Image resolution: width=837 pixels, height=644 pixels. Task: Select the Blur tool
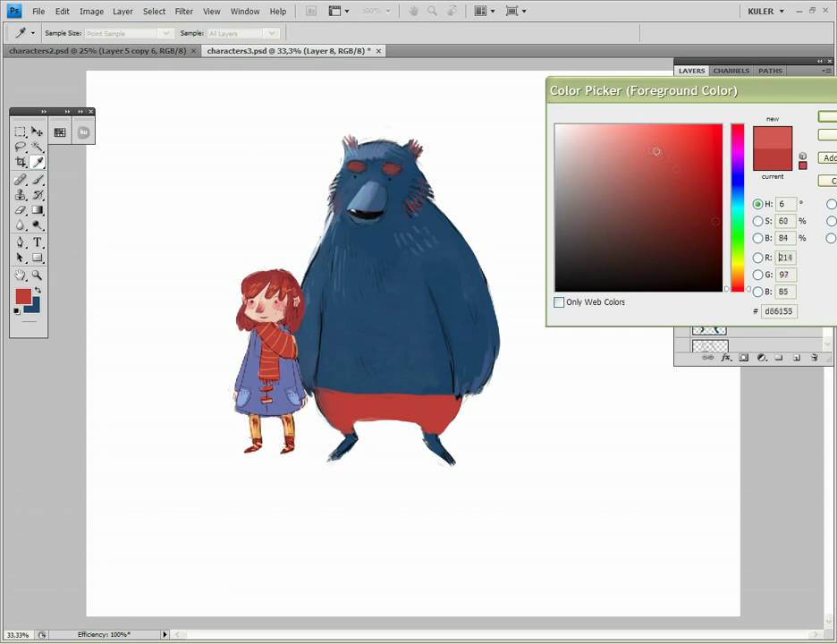tap(21, 225)
